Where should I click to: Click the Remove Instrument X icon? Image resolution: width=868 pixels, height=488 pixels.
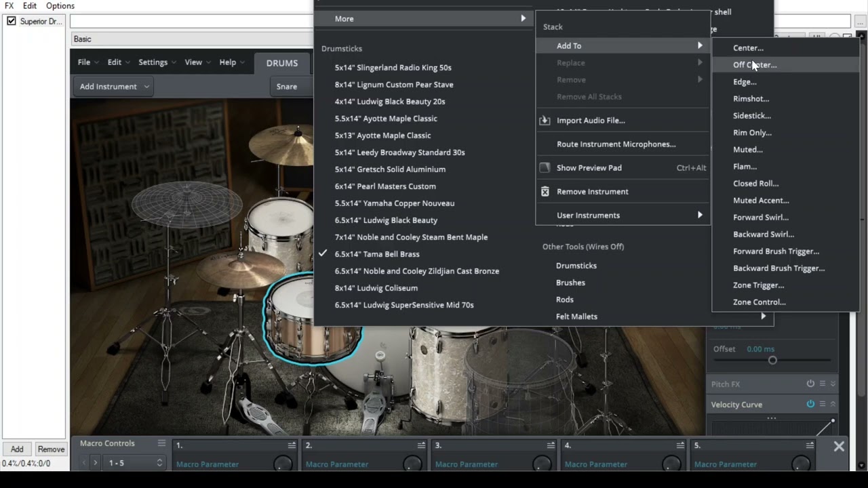point(545,191)
